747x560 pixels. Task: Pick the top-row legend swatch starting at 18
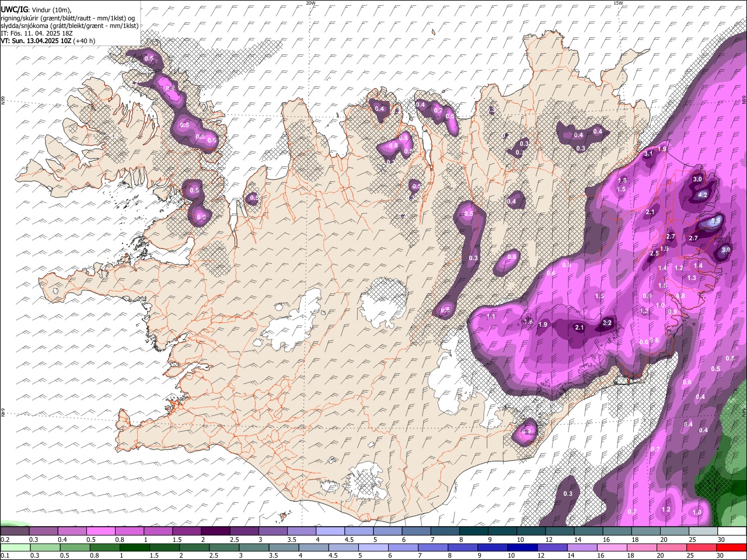coord(645,531)
